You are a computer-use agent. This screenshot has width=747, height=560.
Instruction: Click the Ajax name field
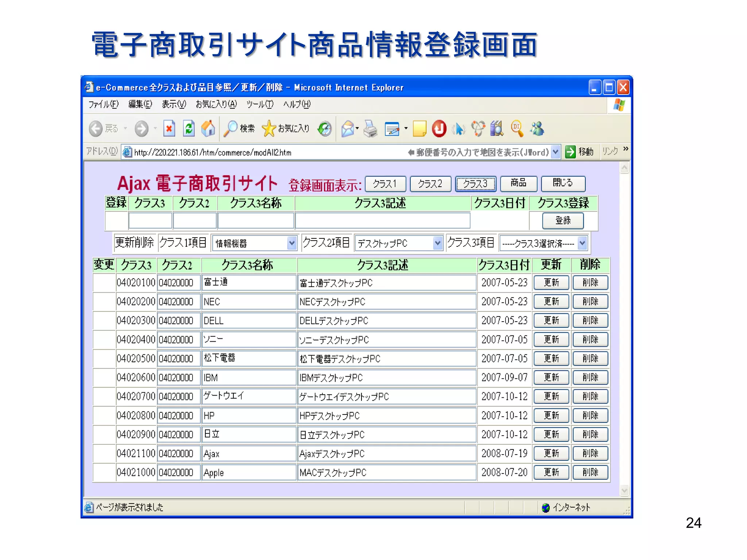tap(249, 454)
